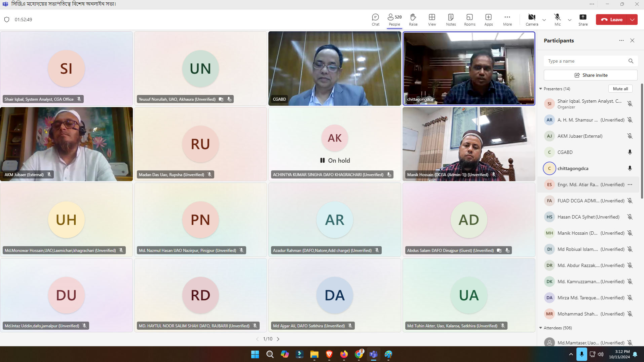
Task: Open File Explorer from the taskbar
Action: coord(314,354)
